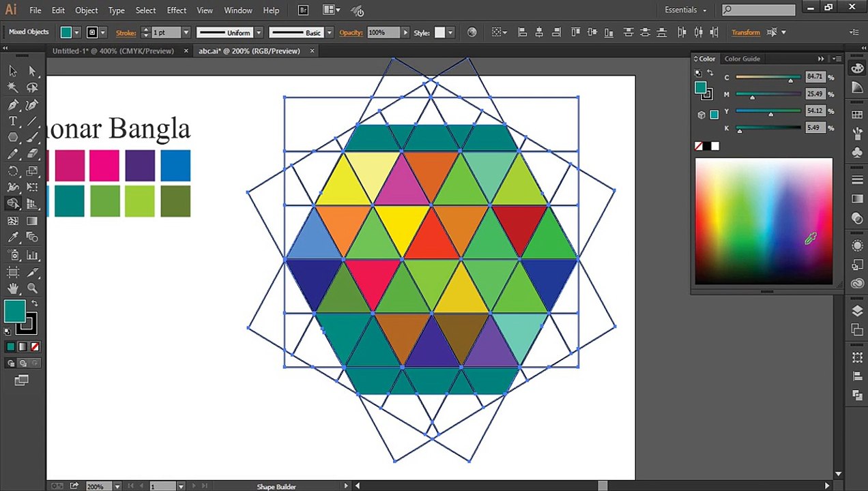The width and height of the screenshot is (868, 491).
Task: Click Horizontal Align Left icon
Action: tap(523, 32)
